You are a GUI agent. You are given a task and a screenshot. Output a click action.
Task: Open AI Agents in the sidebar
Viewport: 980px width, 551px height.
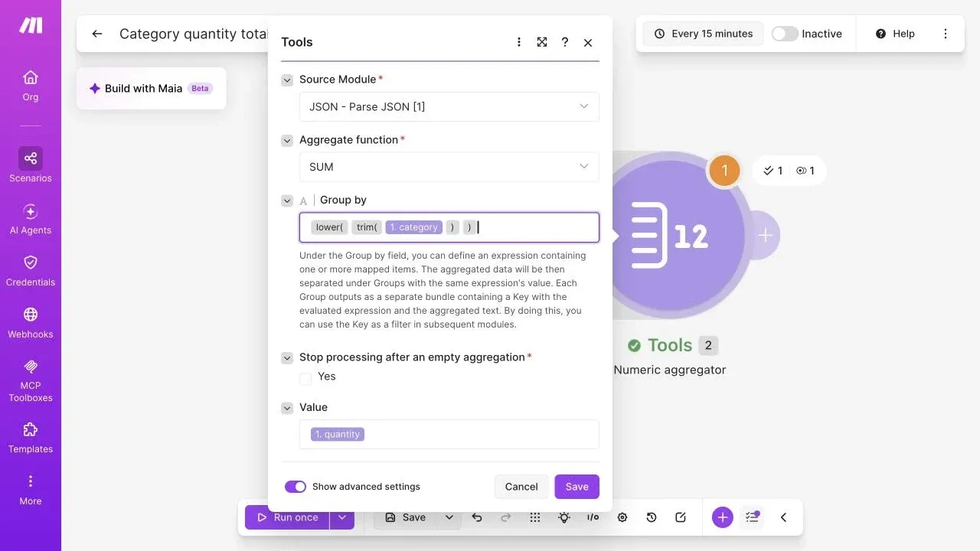point(31,219)
